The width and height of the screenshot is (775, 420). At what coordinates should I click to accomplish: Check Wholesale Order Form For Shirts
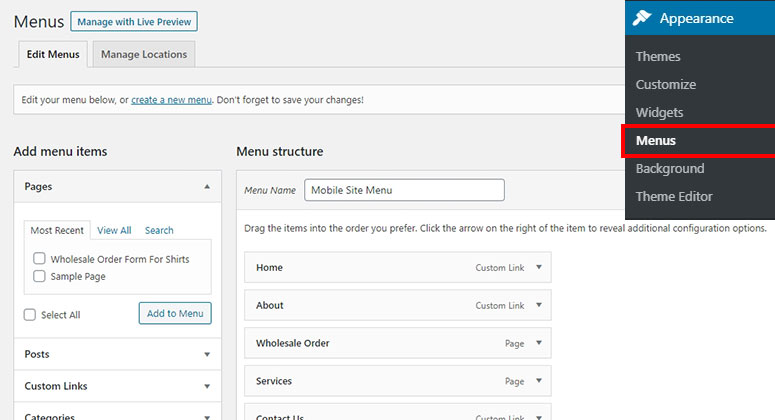click(39, 258)
